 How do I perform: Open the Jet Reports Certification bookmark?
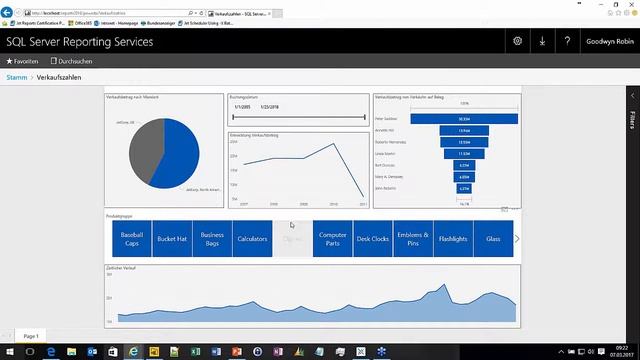(x=37, y=23)
